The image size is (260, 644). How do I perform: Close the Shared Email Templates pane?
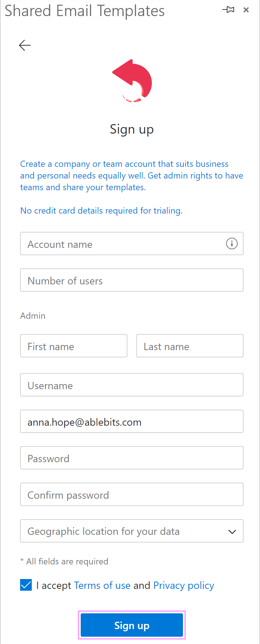point(246,10)
